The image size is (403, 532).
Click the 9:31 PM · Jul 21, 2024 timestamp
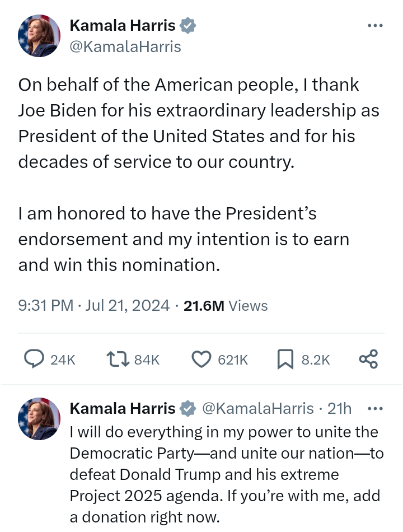click(94, 305)
